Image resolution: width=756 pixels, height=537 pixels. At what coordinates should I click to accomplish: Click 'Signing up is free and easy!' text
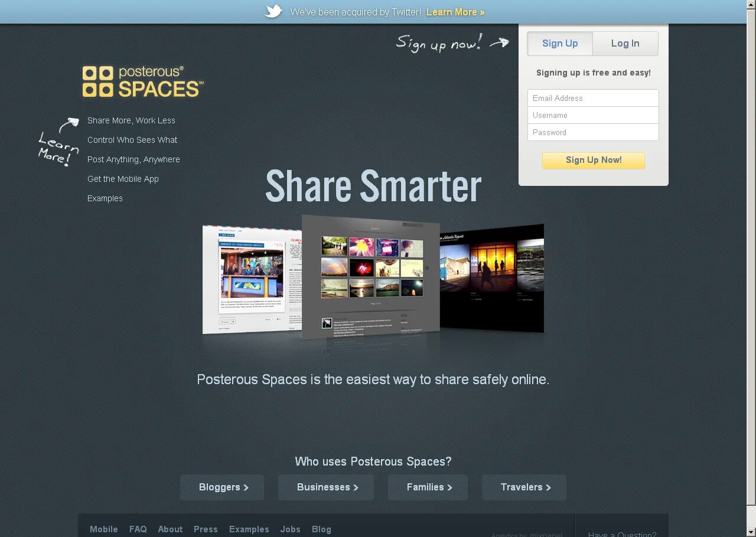click(x=594, y=73)
